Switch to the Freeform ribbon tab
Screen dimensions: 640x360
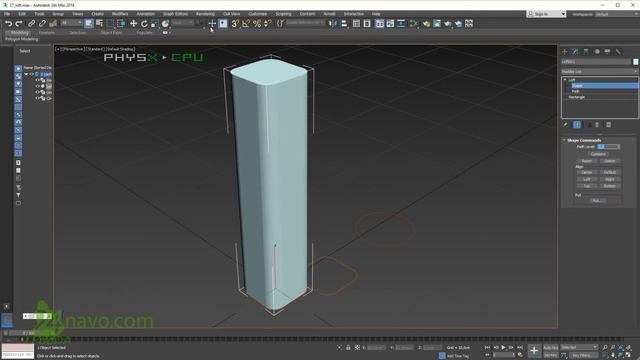point(47,33)
